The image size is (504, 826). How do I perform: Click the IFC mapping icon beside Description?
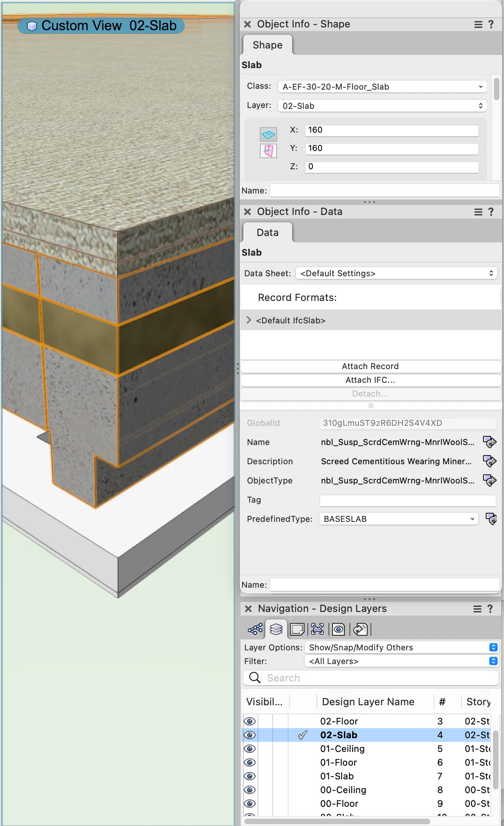click(490, 461)
